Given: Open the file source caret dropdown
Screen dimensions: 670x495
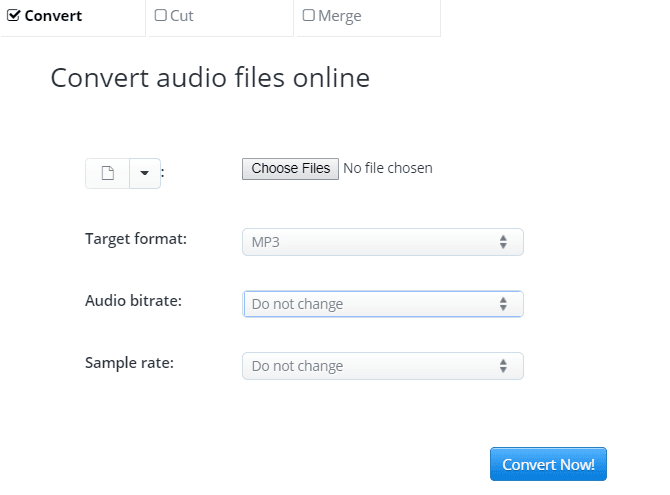Looking at the screenshot, I should pos(144,173).
